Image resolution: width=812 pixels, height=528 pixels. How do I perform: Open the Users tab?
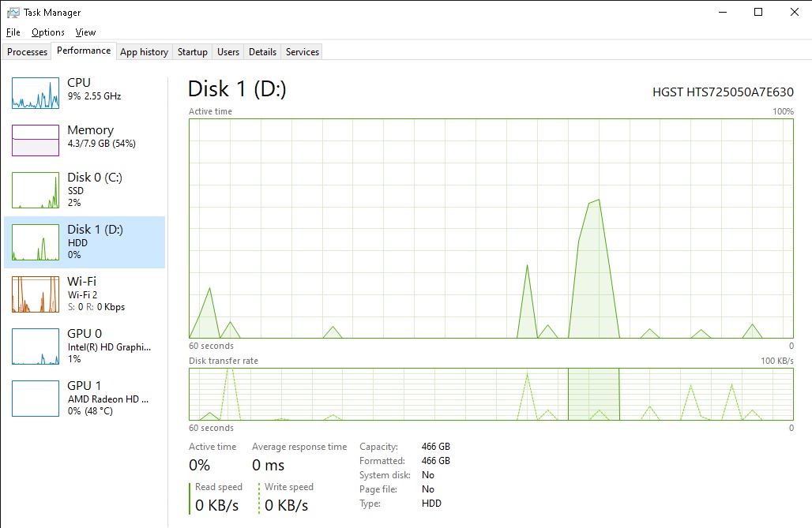228,52
